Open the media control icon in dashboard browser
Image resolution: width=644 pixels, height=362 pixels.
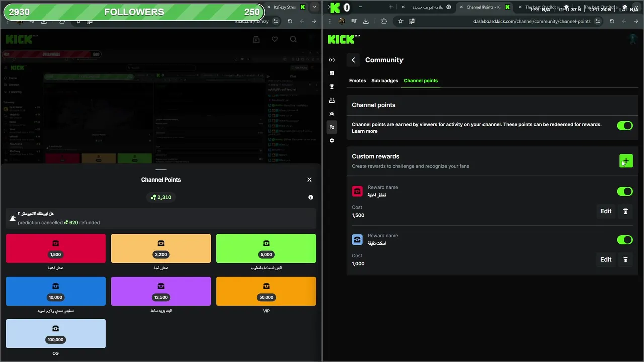[354, 21]
